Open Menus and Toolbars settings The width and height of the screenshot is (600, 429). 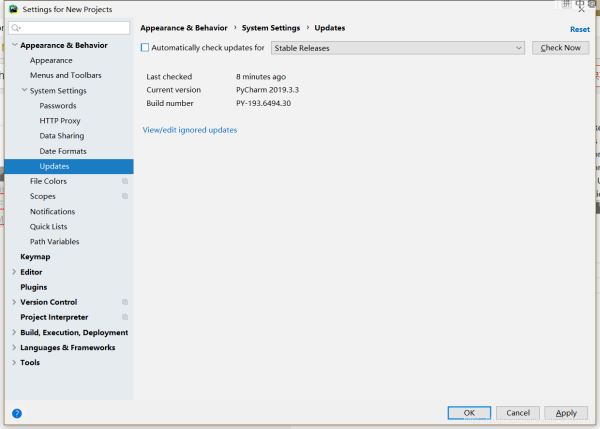pos(65,75)
